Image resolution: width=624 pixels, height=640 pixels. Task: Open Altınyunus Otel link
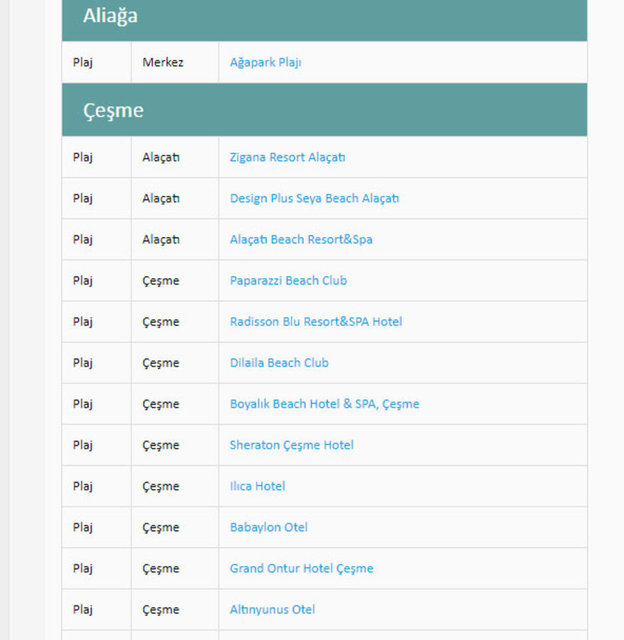click(x=272, y=609)
